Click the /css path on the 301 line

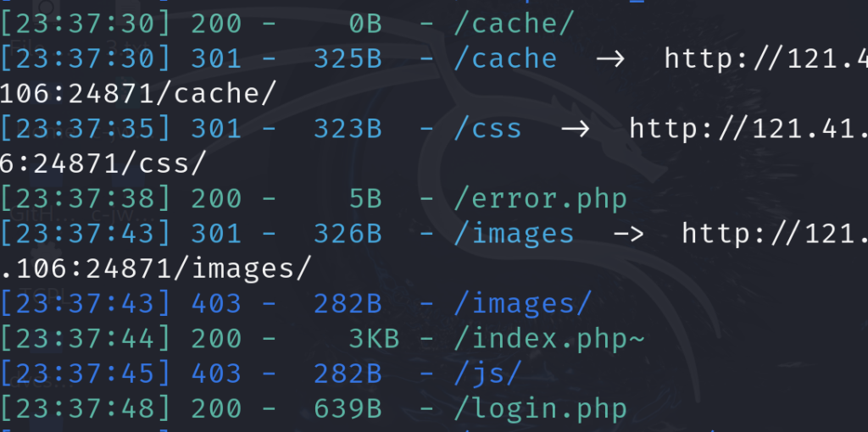(488, 129)
